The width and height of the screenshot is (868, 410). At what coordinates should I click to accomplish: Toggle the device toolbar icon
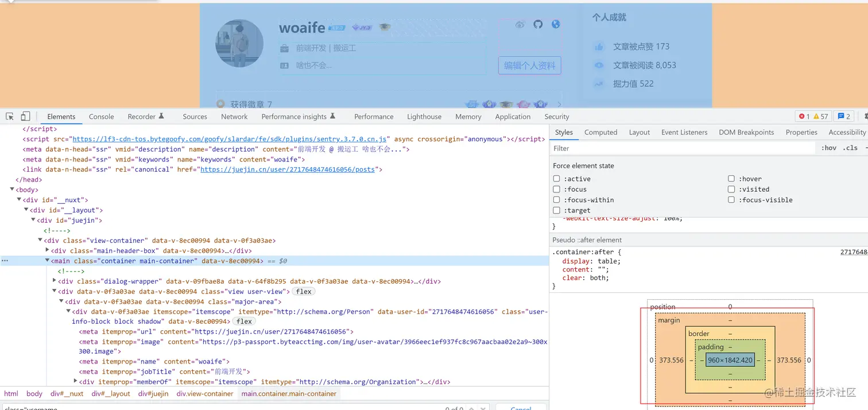point(25,116)
